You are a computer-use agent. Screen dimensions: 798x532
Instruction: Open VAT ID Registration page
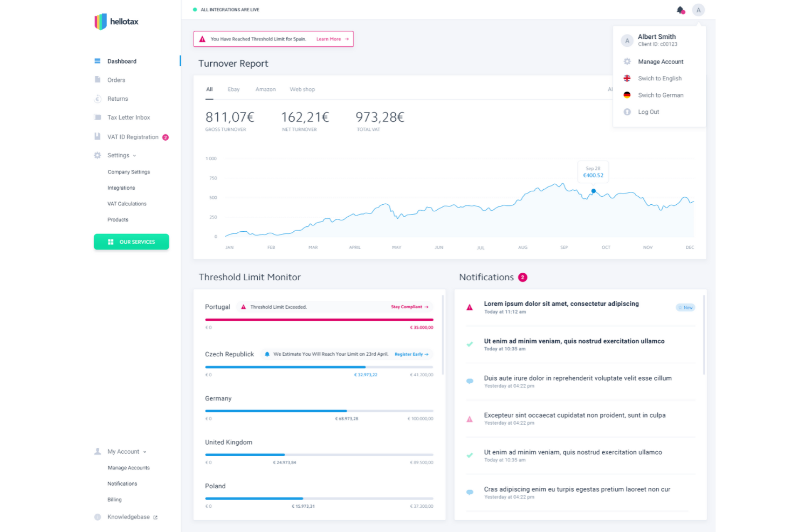pyautogui.click(x=133, y=137)
